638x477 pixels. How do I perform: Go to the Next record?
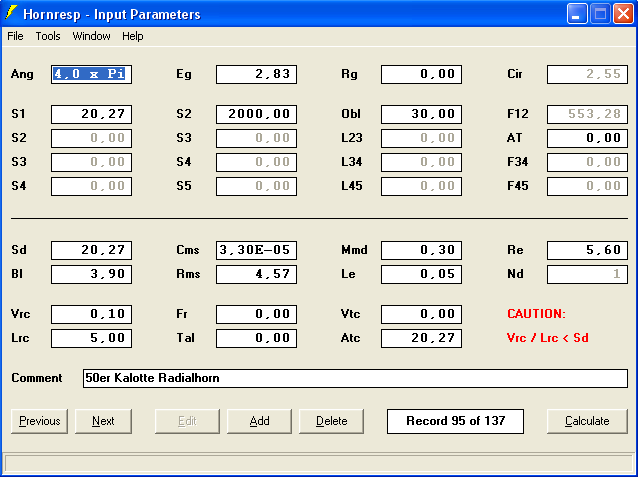coord(103,421)
